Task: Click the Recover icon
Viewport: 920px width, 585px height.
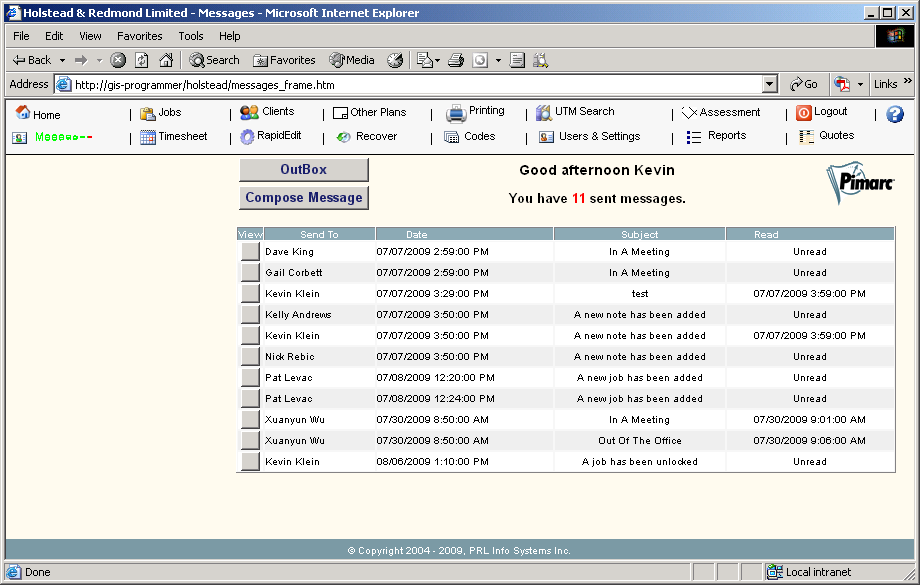Action: click(343, 137)
